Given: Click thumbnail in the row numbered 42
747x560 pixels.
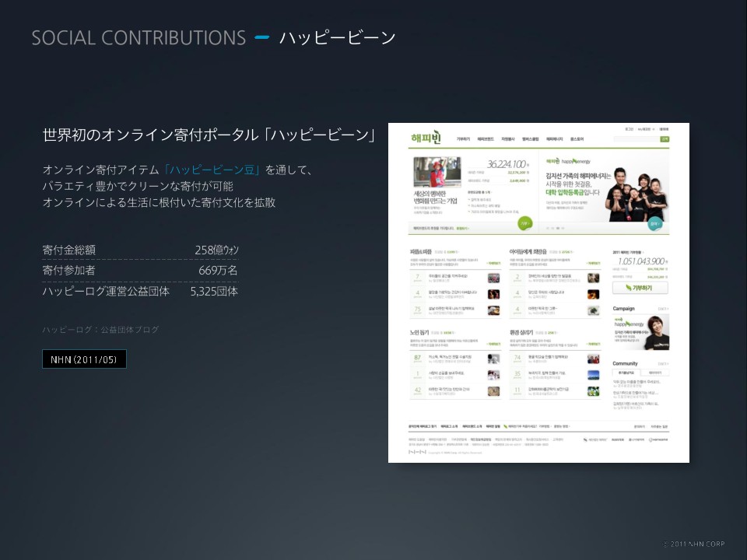Looking at the screenshot, I should [493, 391].
